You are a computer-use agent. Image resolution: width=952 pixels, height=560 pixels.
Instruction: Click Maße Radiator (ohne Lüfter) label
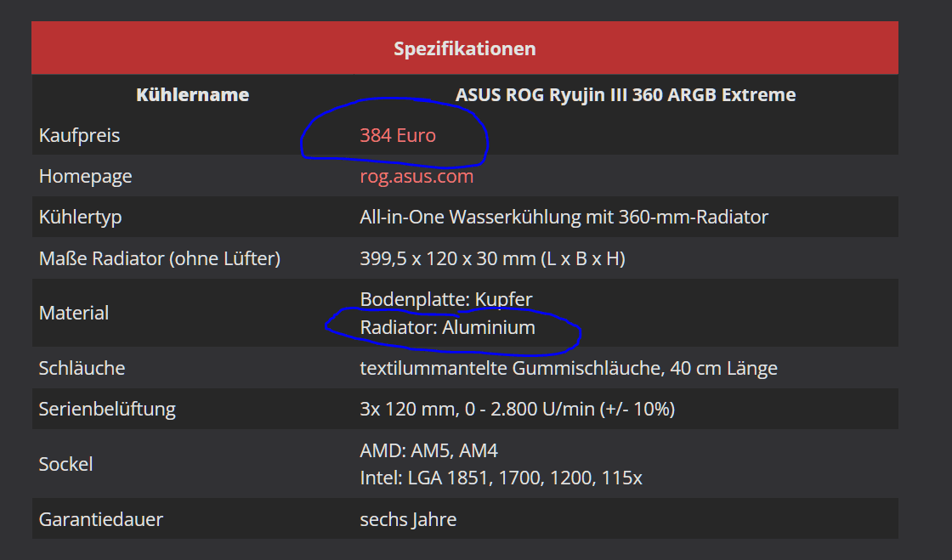(x=160, y=258)
